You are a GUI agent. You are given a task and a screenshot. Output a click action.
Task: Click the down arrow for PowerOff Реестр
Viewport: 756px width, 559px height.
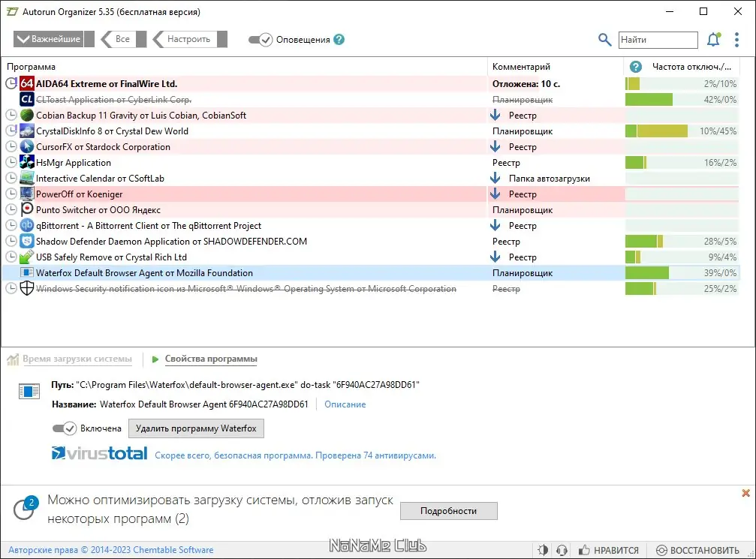[x=495, y=194]
